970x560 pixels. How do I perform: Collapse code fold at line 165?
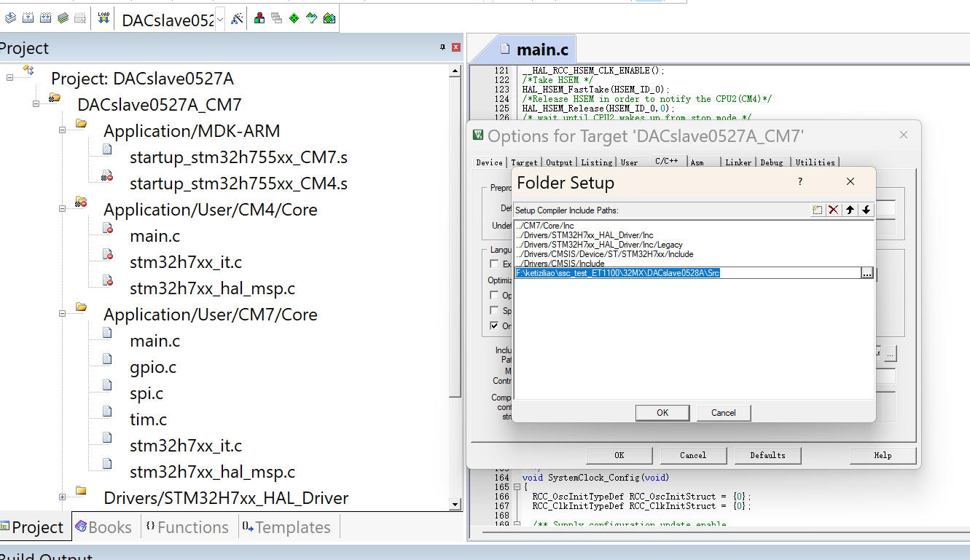coord(517,487)
